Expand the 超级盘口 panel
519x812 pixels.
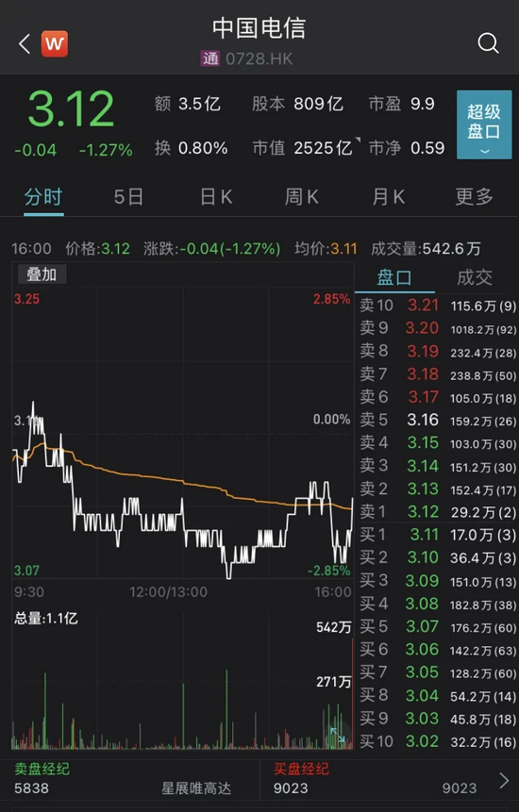[484, 124]
